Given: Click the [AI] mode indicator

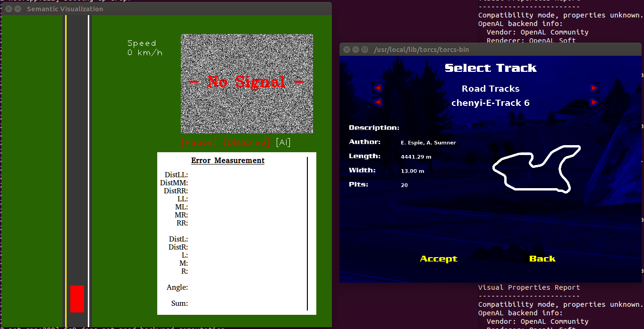Looking at the screenshot, I should coord(283,142).
